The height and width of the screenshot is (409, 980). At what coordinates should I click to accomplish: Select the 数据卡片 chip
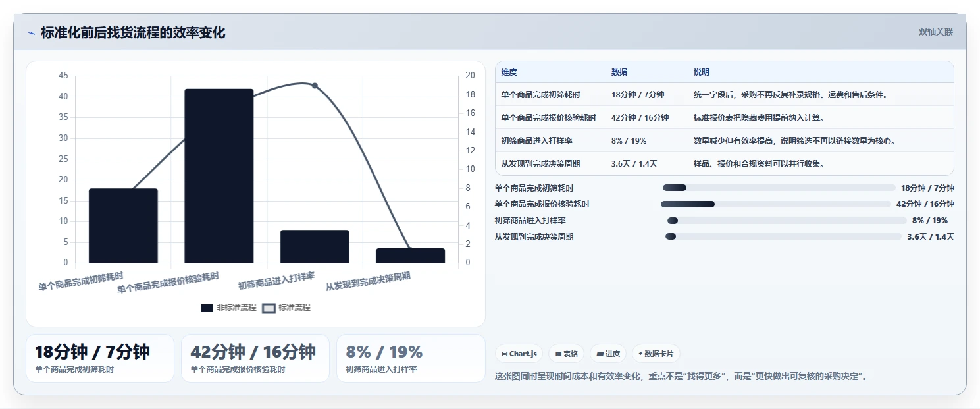point(656,354)
